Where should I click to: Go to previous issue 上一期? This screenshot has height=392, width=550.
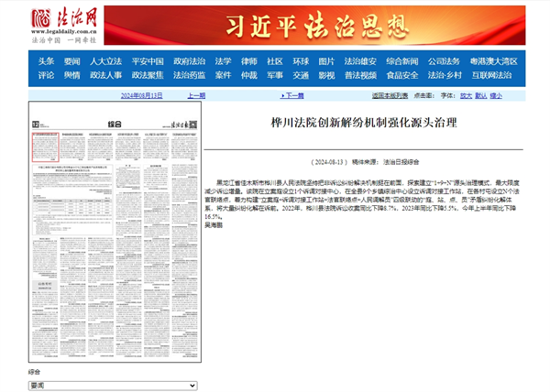pos(196,95)
